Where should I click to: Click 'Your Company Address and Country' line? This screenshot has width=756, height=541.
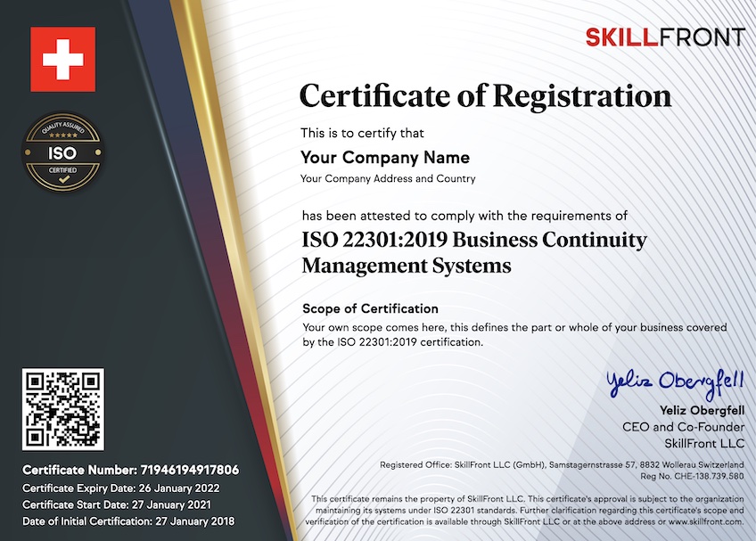click(388, 178)
